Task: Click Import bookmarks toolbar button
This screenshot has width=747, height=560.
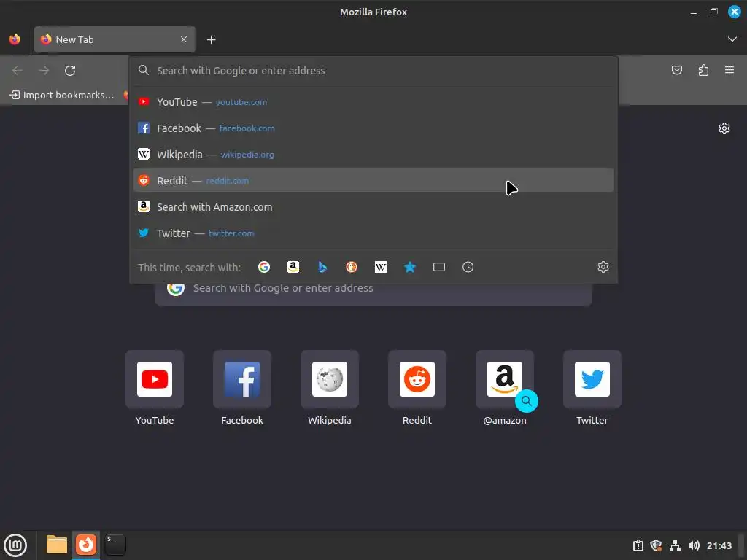Action: 62,95
